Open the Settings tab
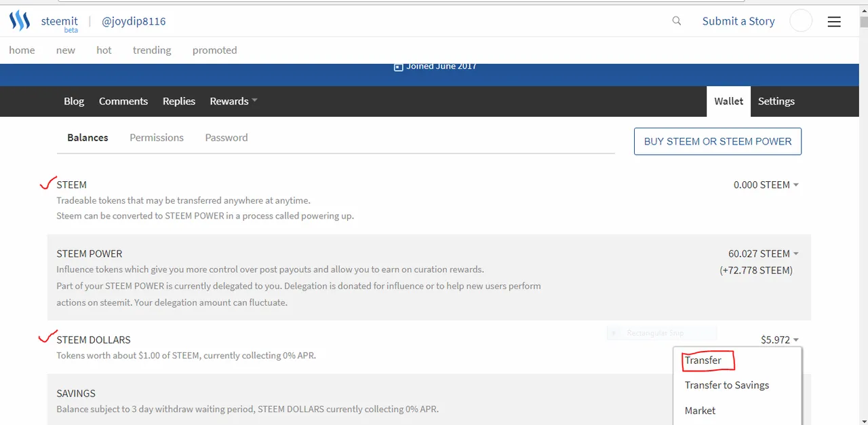The width and height of the screenshot is (868, 425). [776, 101]
